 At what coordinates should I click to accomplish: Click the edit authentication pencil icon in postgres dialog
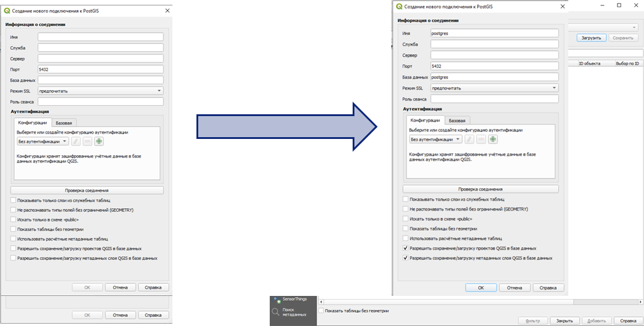tap(469, 140)
